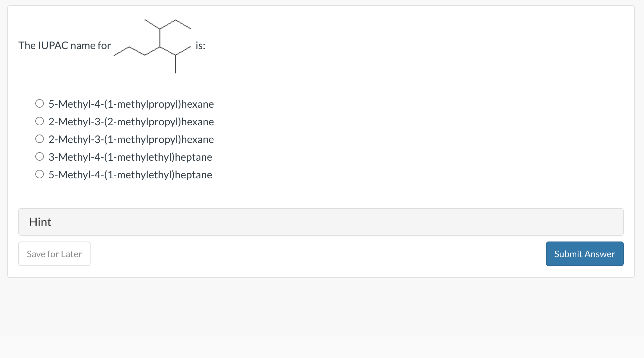Click inside the question card
This screenshot has width=644, height=358.
pos(322,196)
